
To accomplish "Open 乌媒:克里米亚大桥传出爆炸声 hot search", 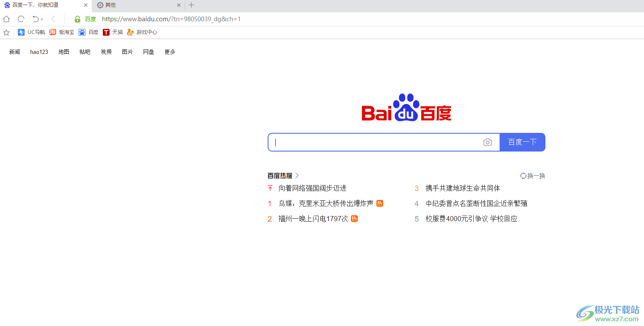I will (x=326, y=203).
